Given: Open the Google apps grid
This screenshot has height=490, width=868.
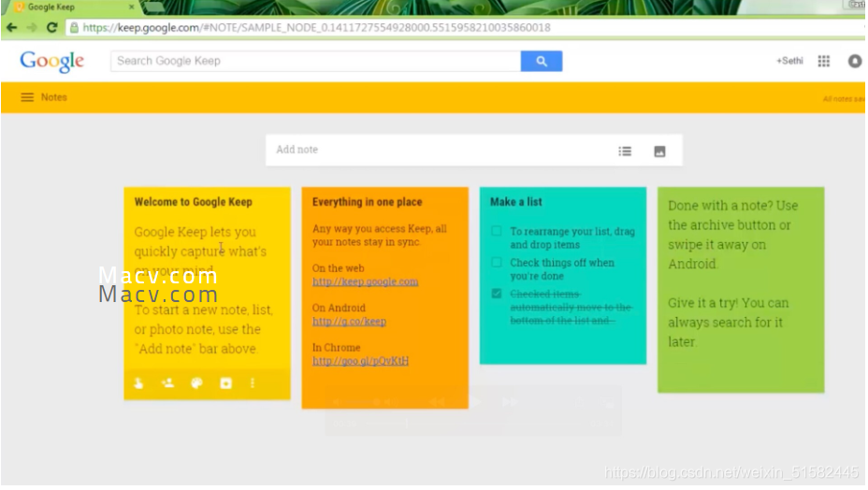Looking at the screenshot, I should click(823, 61).
